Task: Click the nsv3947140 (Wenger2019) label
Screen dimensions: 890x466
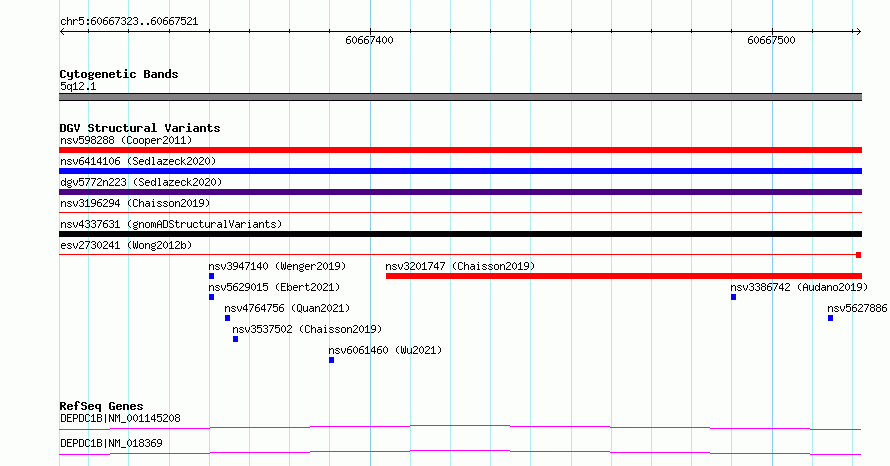Action: (x=277, y=266)
